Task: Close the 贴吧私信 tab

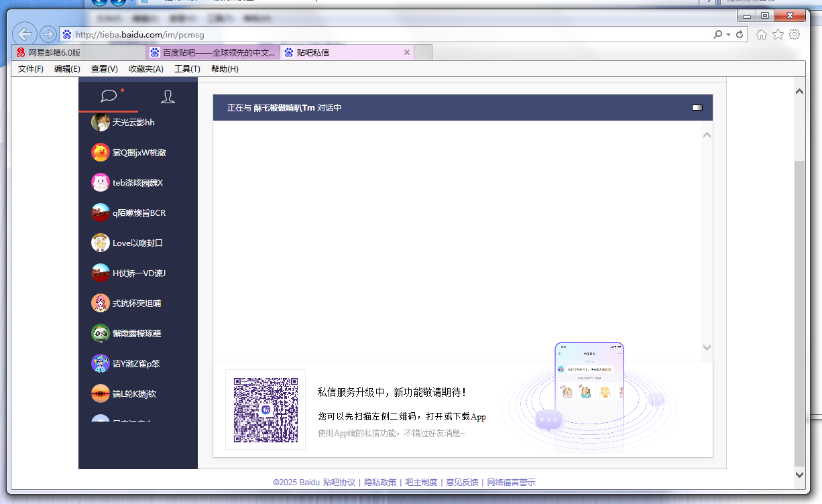Action: pos(406,52)
